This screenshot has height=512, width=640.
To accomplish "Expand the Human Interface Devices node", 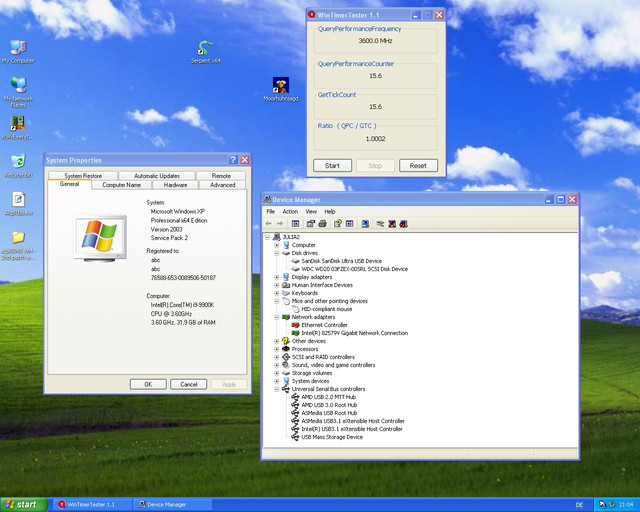I will 276,285.
